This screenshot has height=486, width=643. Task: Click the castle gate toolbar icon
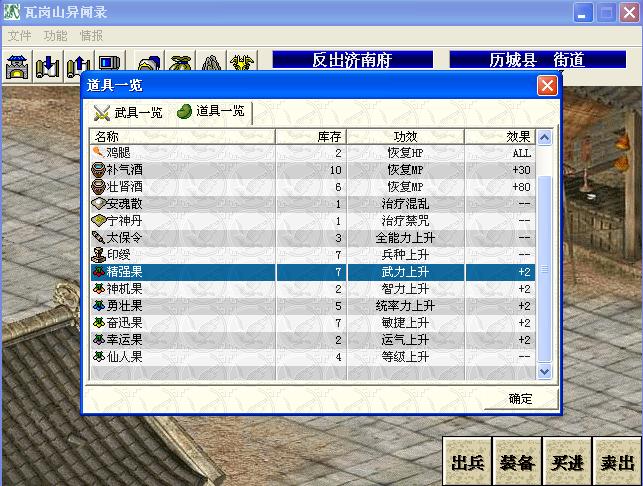pos(17,66)
